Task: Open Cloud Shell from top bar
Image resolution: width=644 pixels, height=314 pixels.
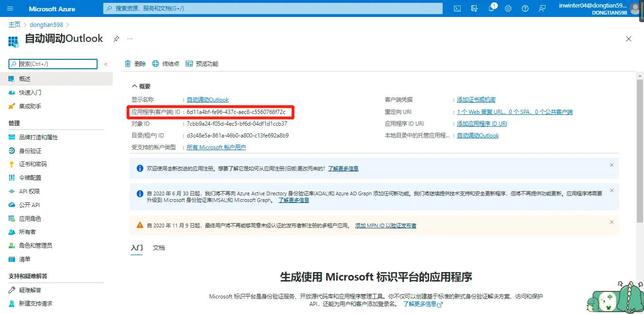Action: (x=457, y=8)
